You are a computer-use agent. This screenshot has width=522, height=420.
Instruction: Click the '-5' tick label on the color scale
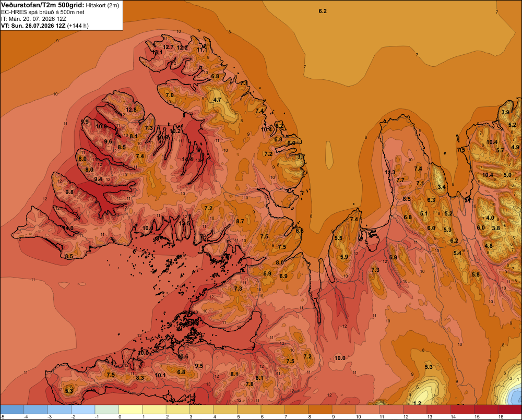tap(2, 417)
